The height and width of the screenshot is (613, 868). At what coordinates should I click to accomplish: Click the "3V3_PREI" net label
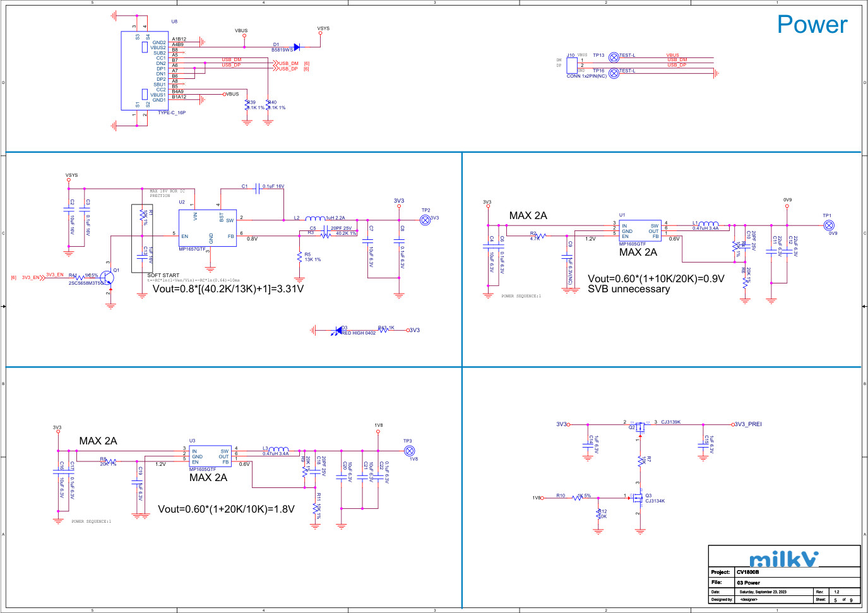point(749,424)
